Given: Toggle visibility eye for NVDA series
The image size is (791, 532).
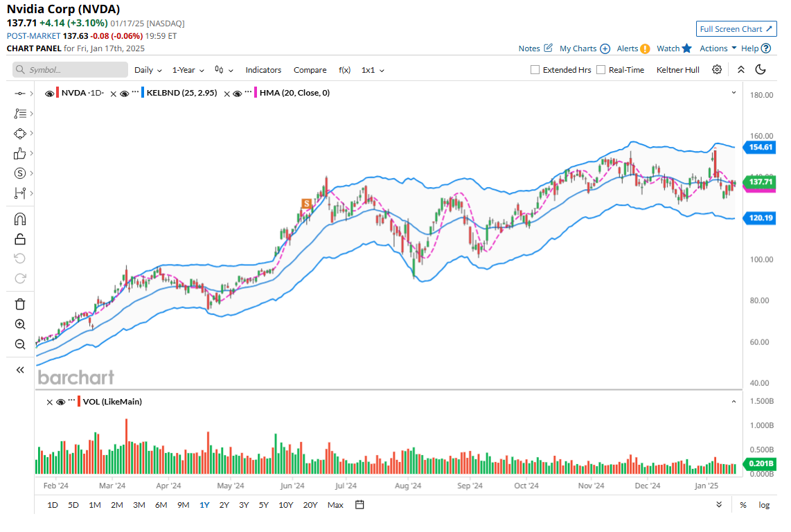Looking at the screenshot, I should (49, 93).
